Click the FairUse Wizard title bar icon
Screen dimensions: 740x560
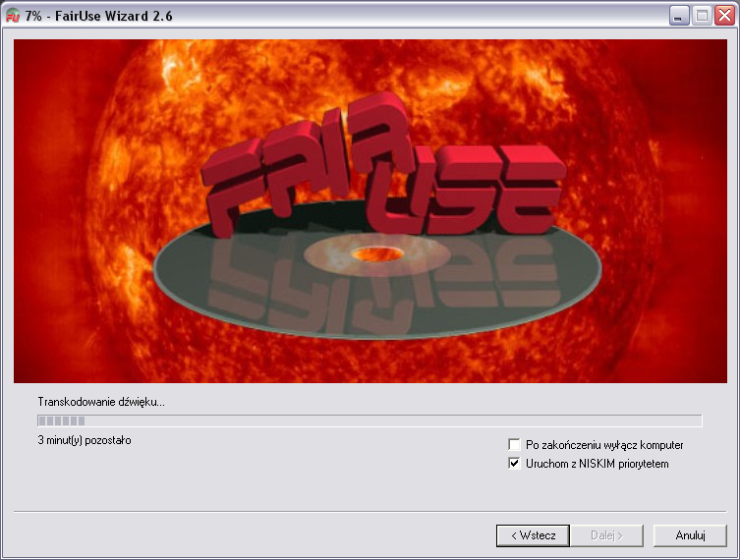tap(12, 16)
